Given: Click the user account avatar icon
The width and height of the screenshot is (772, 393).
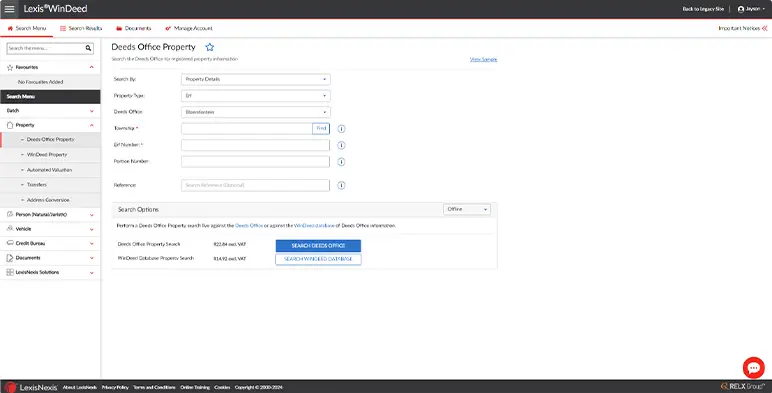Looking at the screenshot, I should point(740,9).
